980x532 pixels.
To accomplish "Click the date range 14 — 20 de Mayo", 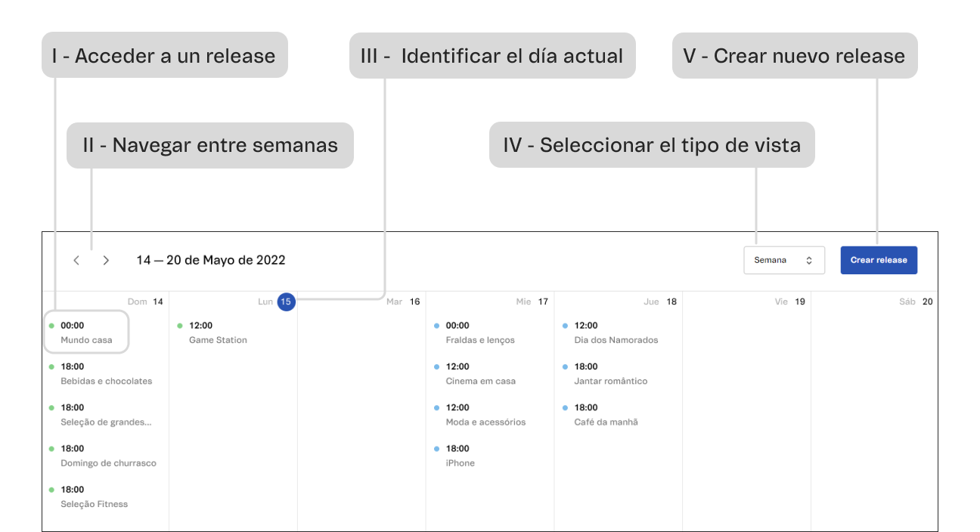I will click(x=211, y=260).
